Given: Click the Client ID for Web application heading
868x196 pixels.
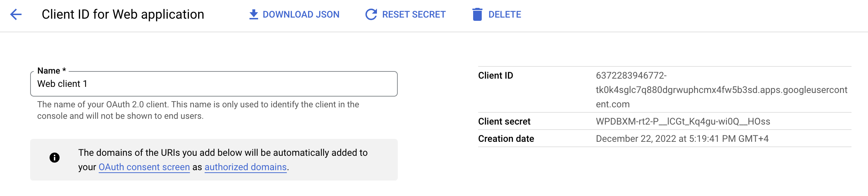Looking at the screenshot, I should (x=123, y=14).
